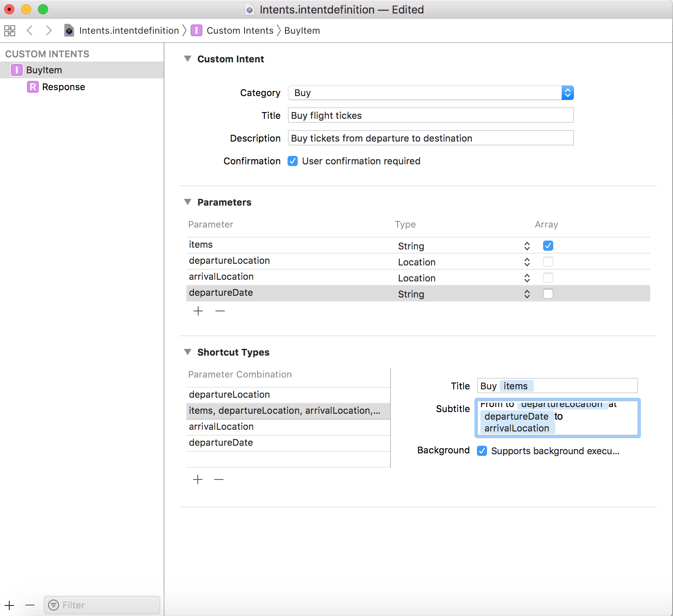The height and width of the screenshot is (616, 673).
Task: Add a shortcut type with plus icon
Action: (198, 479)
